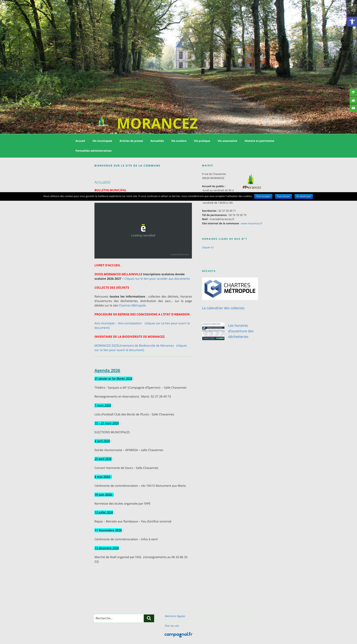Open the Mentions légales footer link
Viewport: 357px width, 644px height.
175,616
